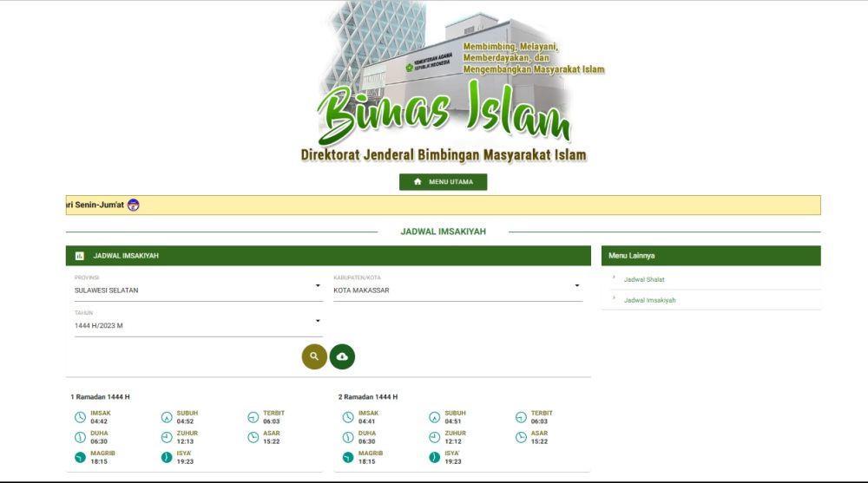The height and width of the screenshot is (483, 868).
Task: Click the Zuhur time 12:12
Action: [453, 441]
